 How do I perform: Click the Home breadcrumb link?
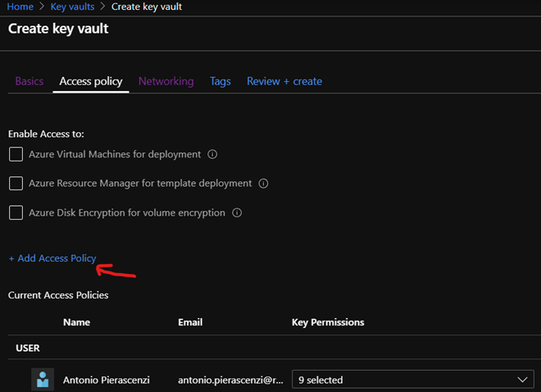pyautogui.click(x=20, y=7)
